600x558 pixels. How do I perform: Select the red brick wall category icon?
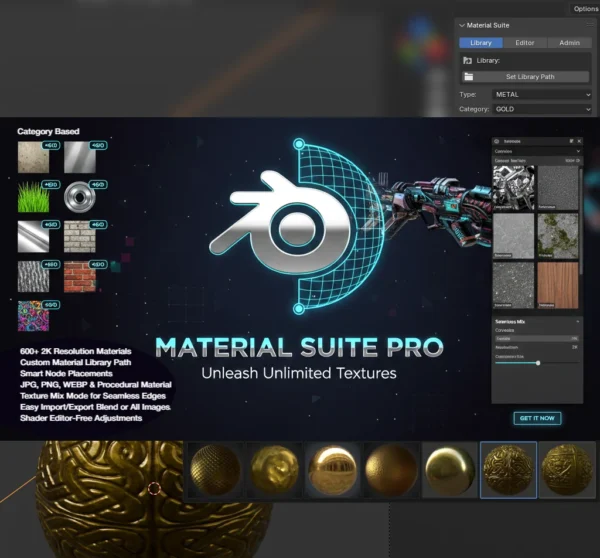click(79, 275)
